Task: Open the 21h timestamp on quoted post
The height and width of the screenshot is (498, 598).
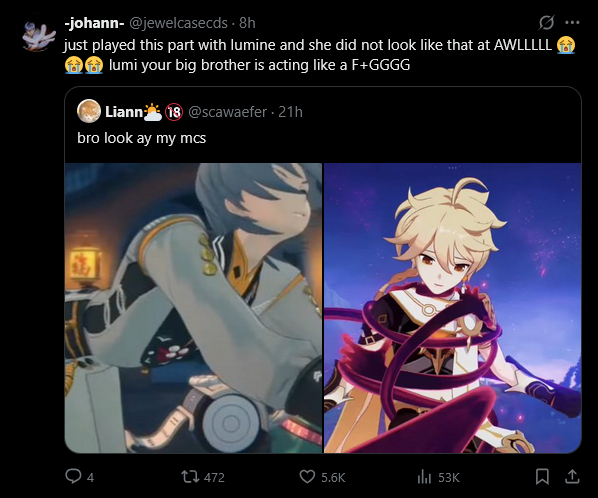Action: (290, 112)
